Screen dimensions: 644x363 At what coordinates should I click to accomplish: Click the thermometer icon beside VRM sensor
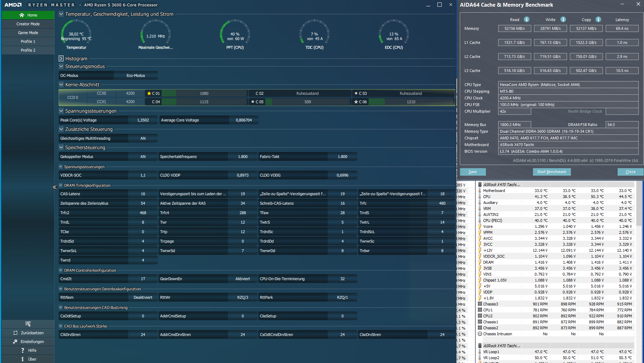[x=480, y=209]
